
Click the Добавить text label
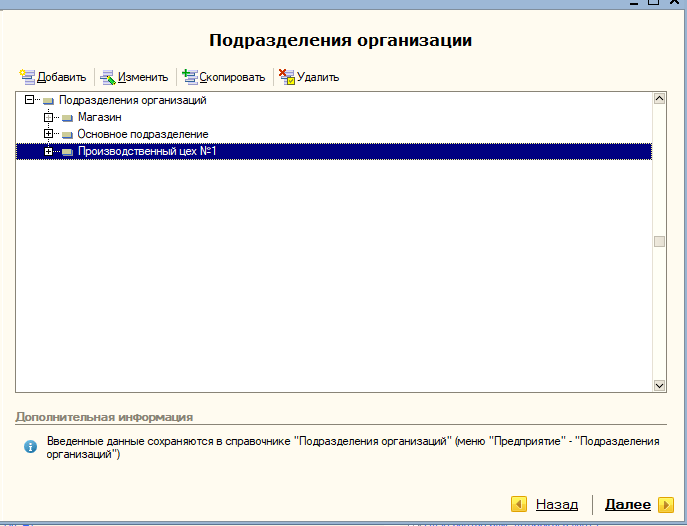click(61, 78)
